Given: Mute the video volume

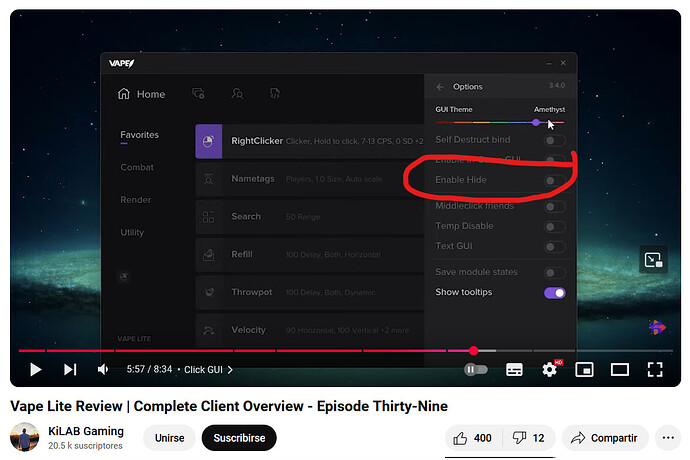Looking at the screenshot, I should pos(103,369).
